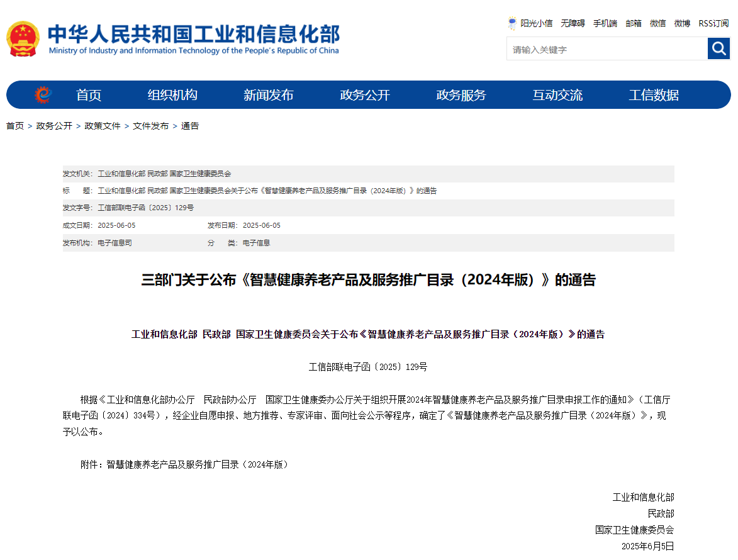Go to 政务公开 in the main navigation bar

[x=365, y=95]
